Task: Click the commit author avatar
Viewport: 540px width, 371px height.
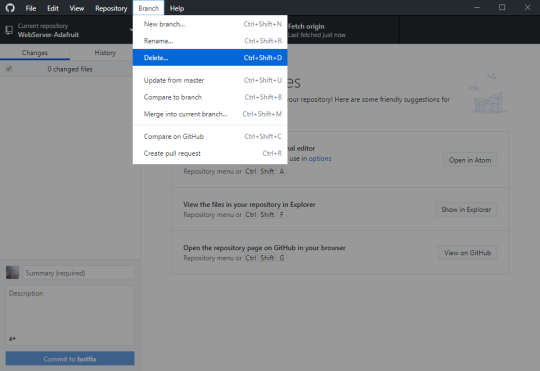Action: (x=12, y=272)
